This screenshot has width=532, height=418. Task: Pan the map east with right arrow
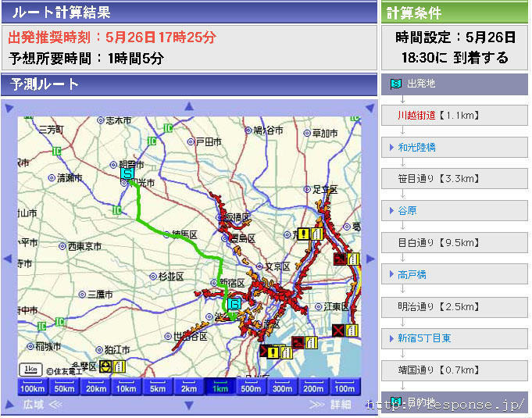(x=370, y=259)
